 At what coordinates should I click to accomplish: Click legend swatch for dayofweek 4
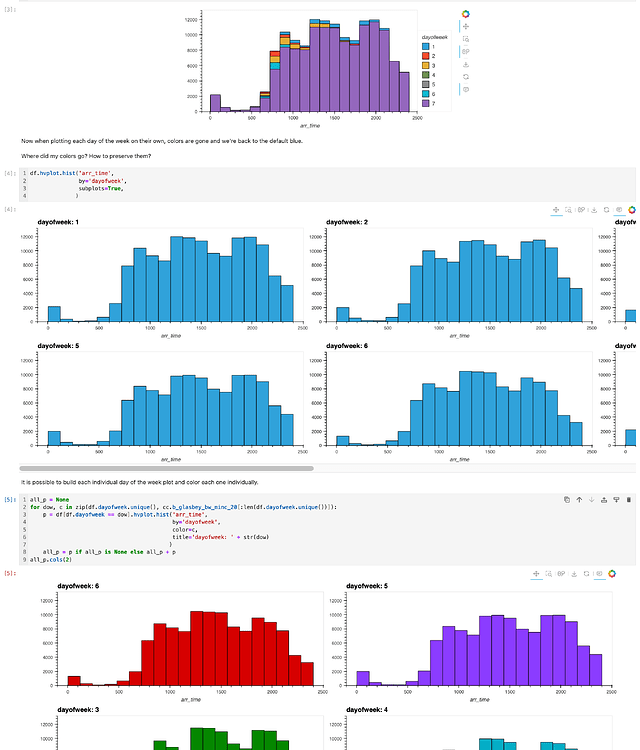click(425, 75)
